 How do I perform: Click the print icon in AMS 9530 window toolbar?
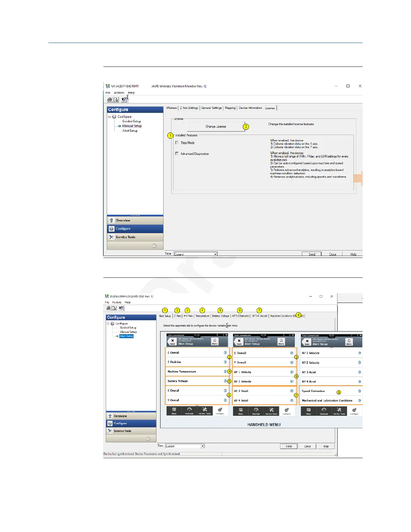tap(108, 308)
